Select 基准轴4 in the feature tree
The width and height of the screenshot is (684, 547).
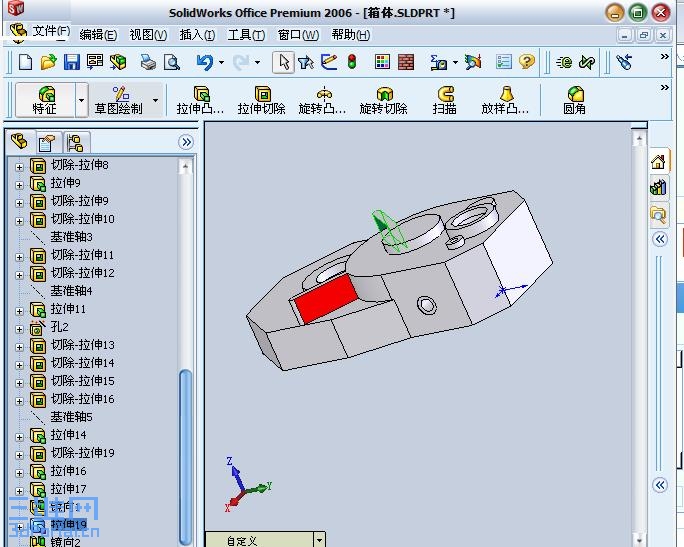coord(71,291)
